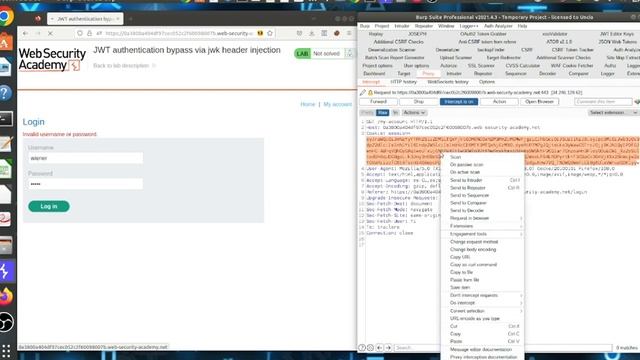640x360 pixels.
Task: Open the Firefox hamburger menu
Action: coord(349,33)
